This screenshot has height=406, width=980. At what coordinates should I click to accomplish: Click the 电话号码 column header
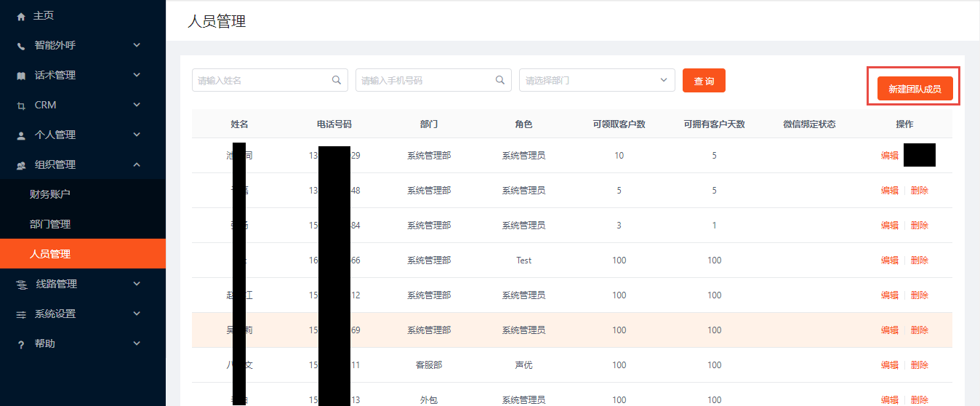(334, 124)
